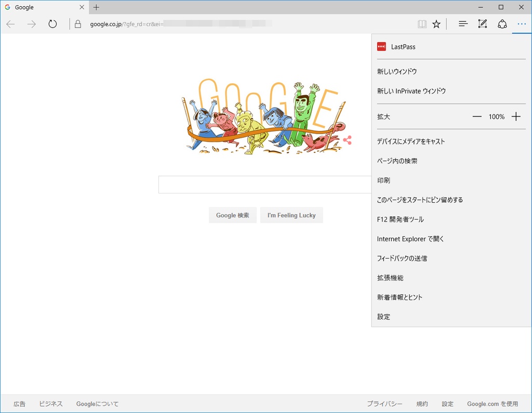Open reading view book icon

pyautogui.click(x=422, y=24)
